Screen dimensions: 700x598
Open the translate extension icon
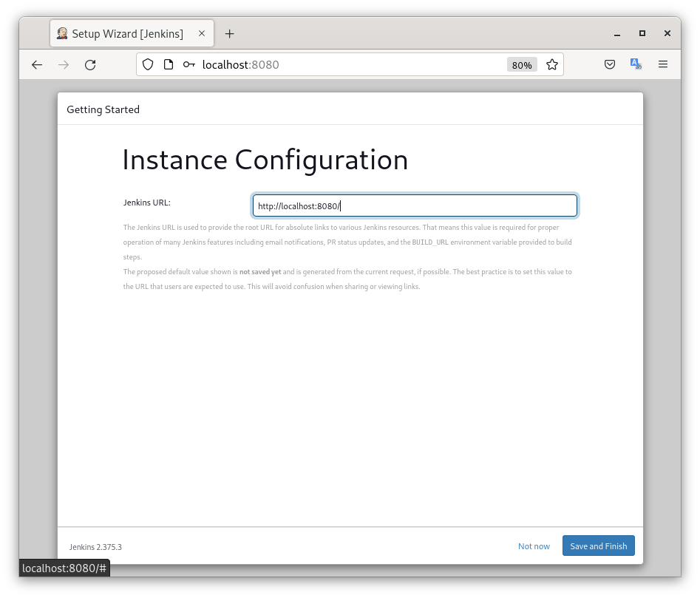[636, 65]
